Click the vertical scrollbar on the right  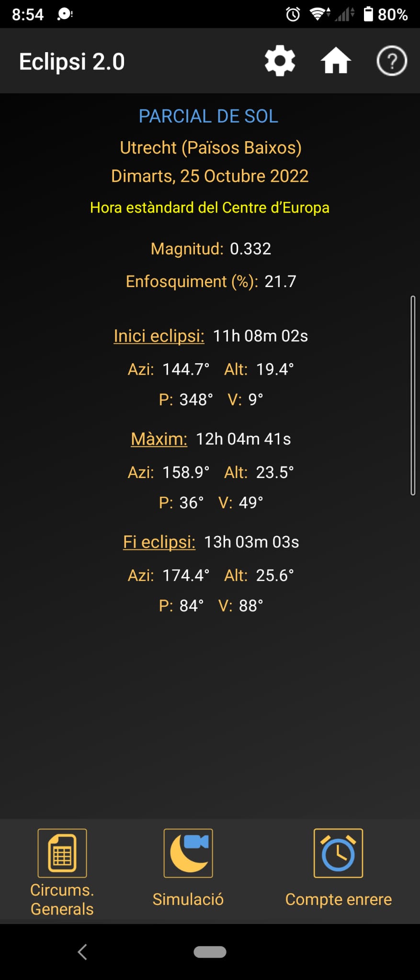pyautogui.click(x=413, y=395)
